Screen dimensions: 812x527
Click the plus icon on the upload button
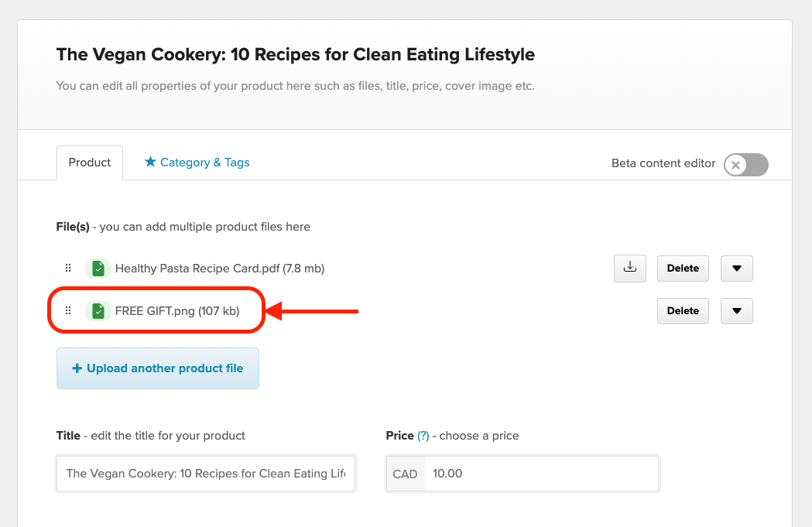click(77, 368)
